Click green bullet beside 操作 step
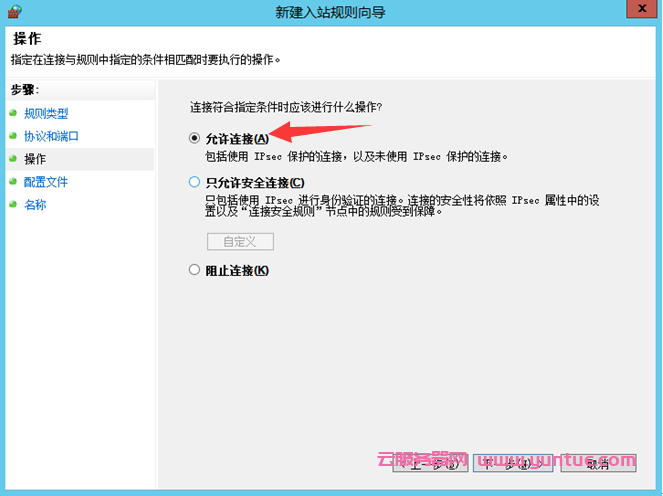Screen dimensions: 663x496 click(13, 159)
